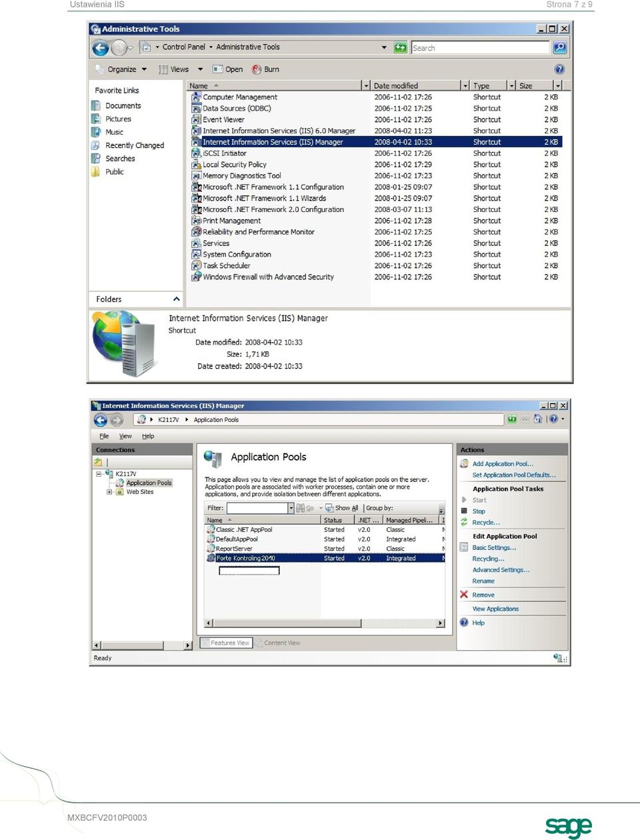The image size is (640, 840).
Task: Select the "Internet Information Services (IIS) Manager" row
Action: (x=376, y=142)
